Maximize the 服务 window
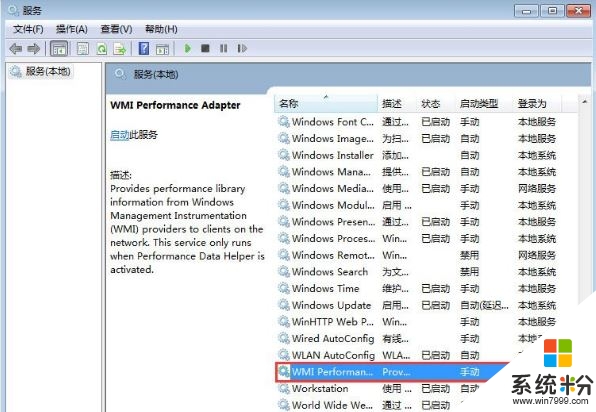 (552, 11)
